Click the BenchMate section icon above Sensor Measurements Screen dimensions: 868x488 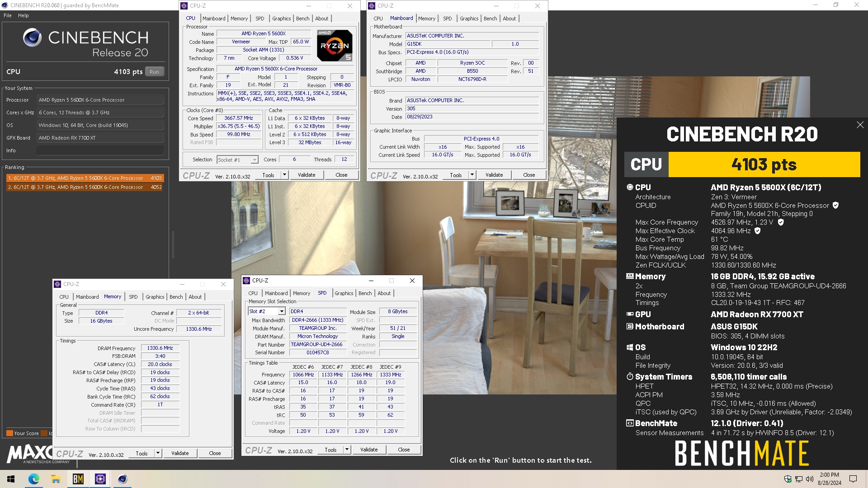(x=630, y=423)
